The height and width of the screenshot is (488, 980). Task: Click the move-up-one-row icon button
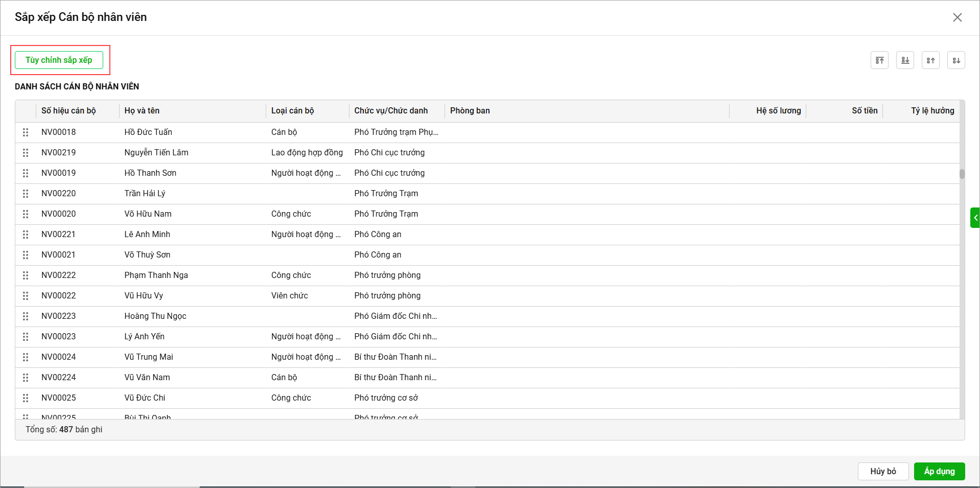[930, 60]
